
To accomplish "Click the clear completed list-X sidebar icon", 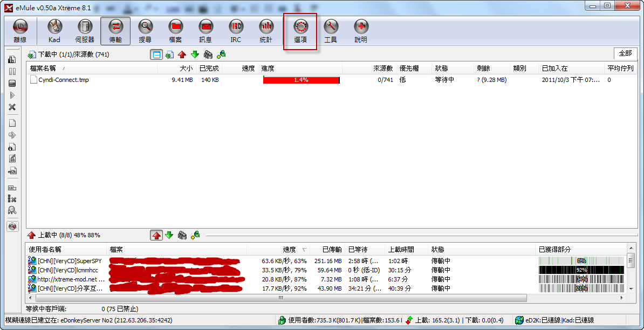I will pos(12,199).
